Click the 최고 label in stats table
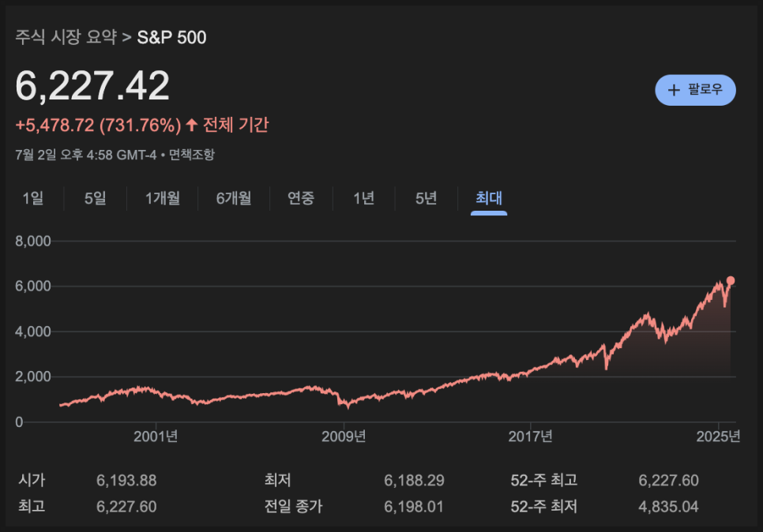Screen dimensions: 763x532 (32, 506)
